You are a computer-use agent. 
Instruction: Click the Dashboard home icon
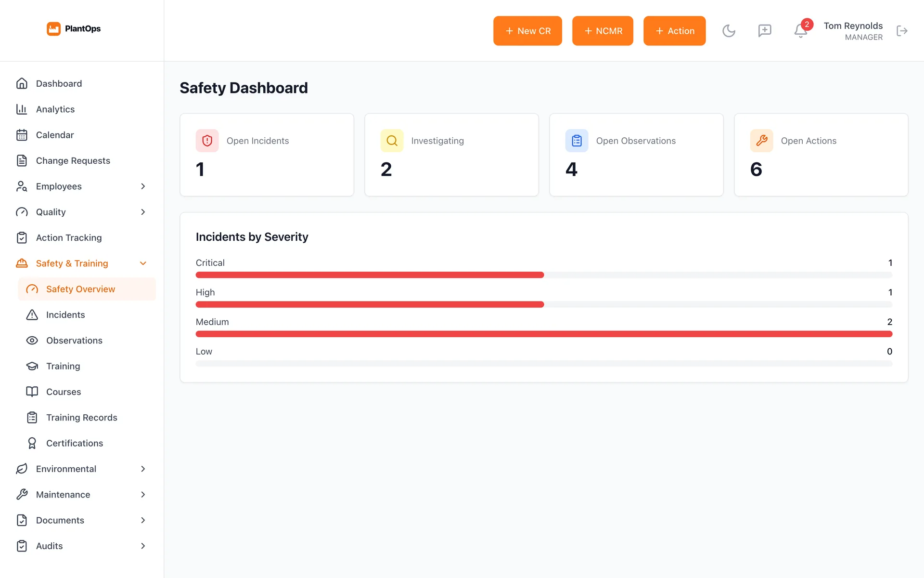pos(22,83)
